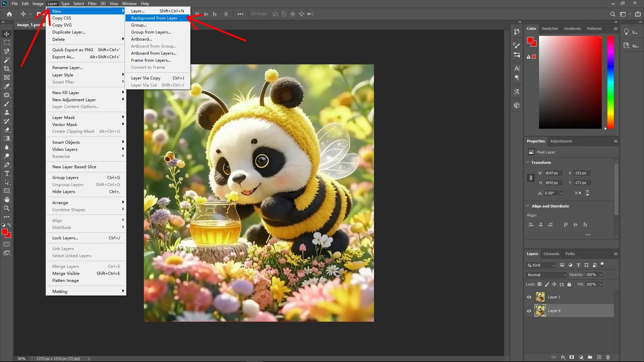Select the Move tool
This screenshot has height=362, width=644.
tap(7, 34)
